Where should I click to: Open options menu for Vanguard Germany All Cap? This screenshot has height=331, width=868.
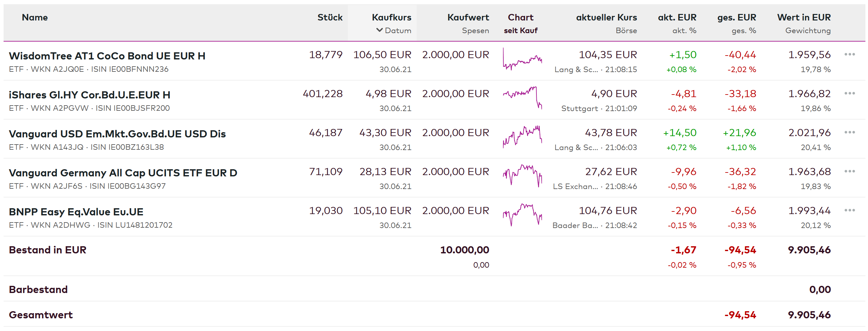(x=849, y=172)
